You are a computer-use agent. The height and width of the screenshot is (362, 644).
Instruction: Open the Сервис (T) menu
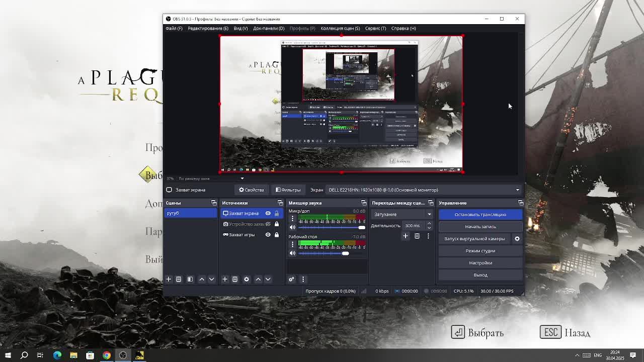point(375,28)
